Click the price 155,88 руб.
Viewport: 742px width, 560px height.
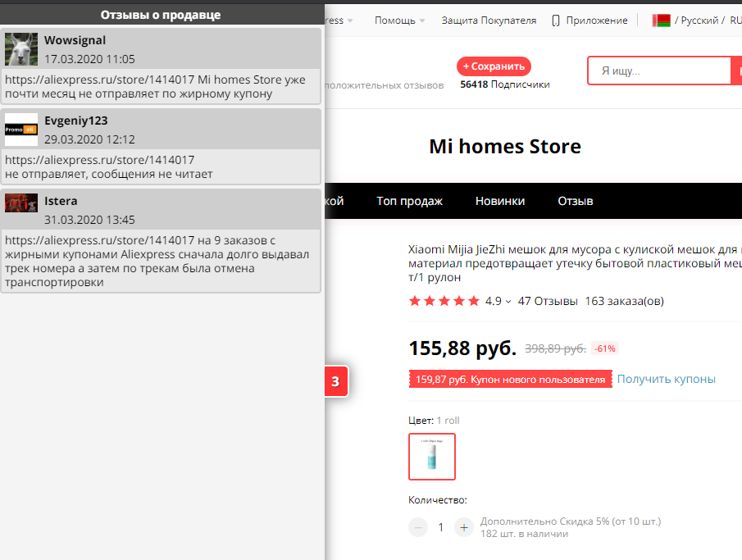(462, 348)
